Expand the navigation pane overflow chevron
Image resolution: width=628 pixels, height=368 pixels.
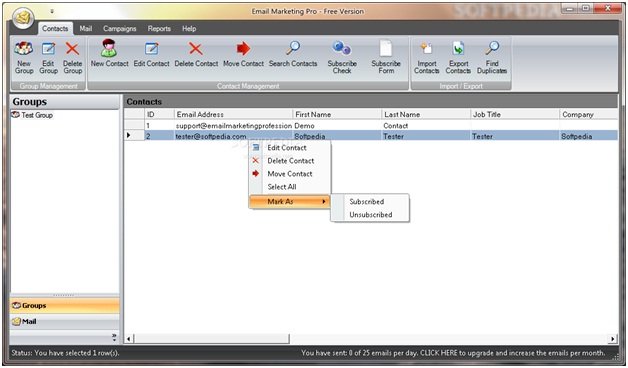[114, 337]
